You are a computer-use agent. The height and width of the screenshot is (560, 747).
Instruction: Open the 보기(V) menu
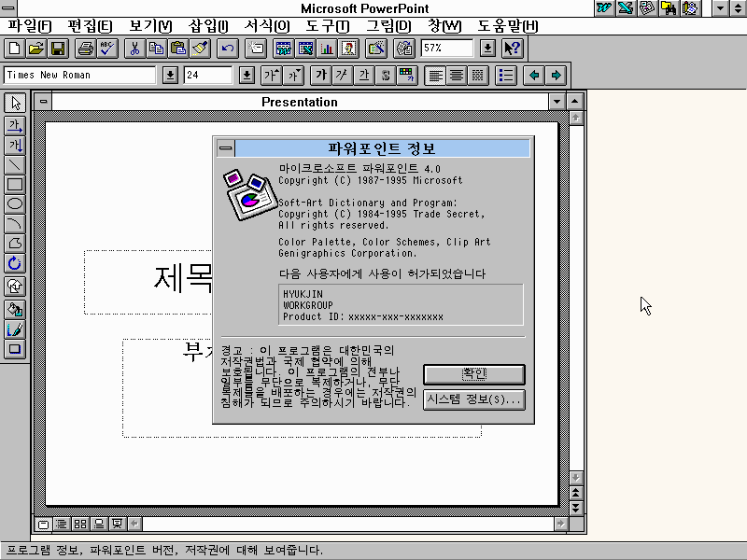pyautogui.click(x=150, y=26)
